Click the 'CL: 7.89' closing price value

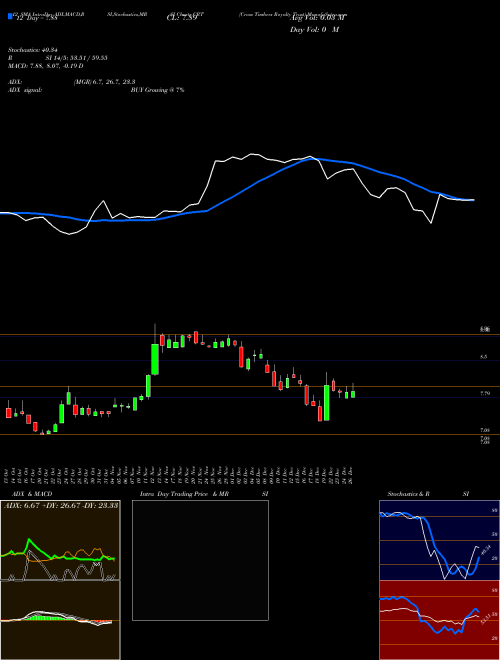(182, 18)
